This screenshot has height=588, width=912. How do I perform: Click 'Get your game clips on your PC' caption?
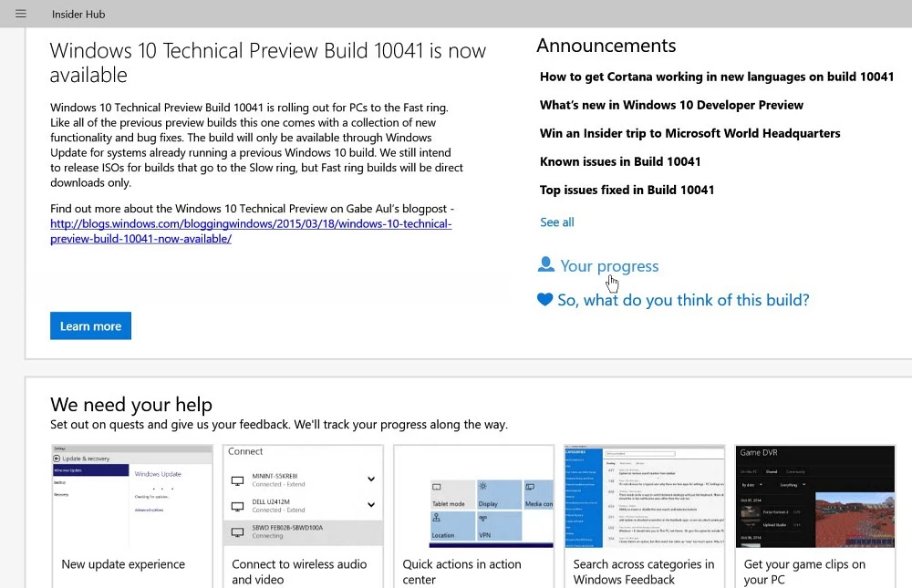pos(804,572)
